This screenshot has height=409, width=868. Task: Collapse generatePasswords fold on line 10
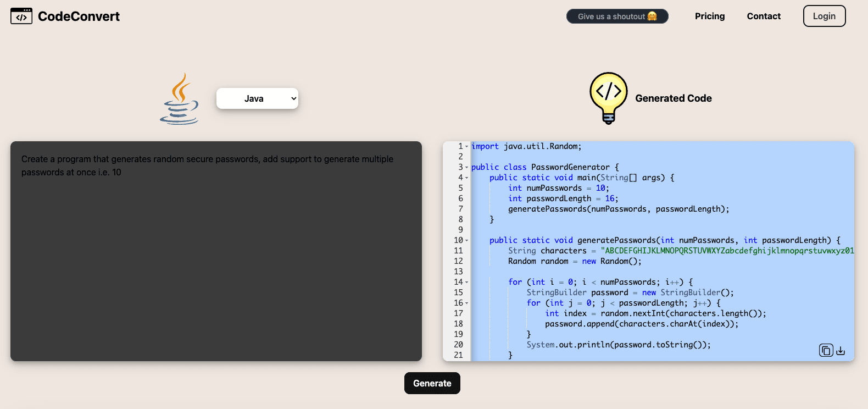(x=467, y=241)
